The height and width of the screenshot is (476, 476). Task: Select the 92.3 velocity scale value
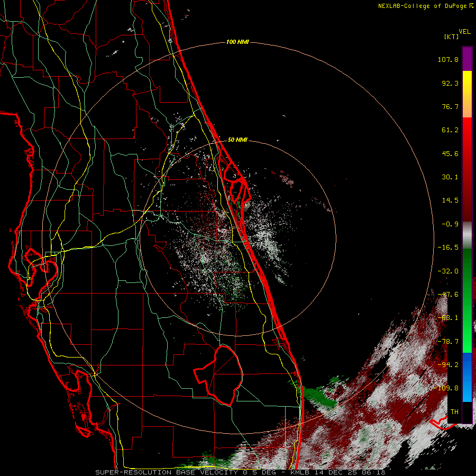tap(450, 83)
